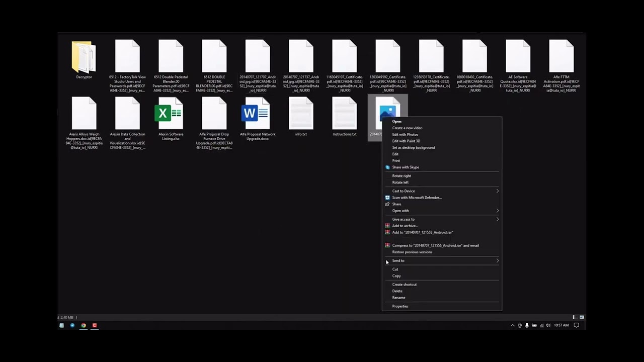The height and width of the screenshot is (362, 644).
Task: Expand the Send to submenu
Action: [442, 260]
